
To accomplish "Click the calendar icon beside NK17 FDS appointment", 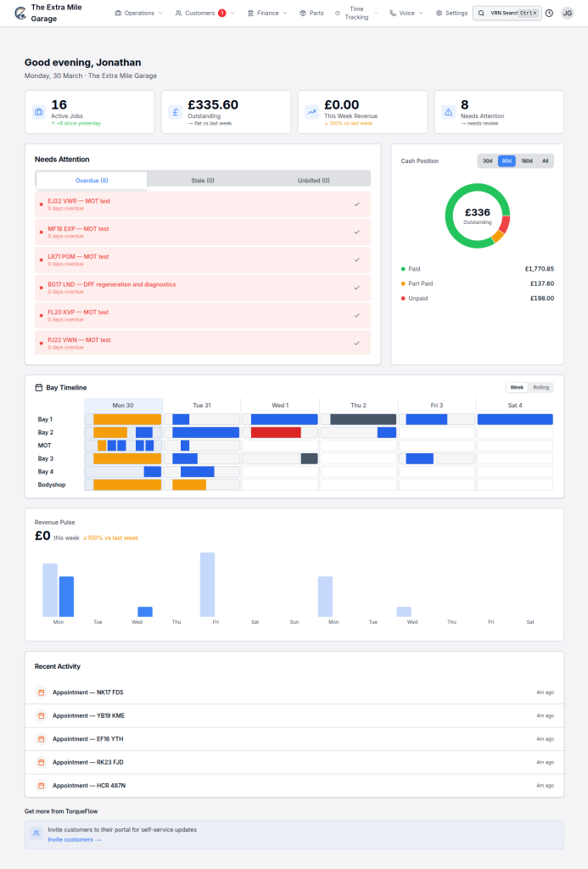I will [40, 692].
